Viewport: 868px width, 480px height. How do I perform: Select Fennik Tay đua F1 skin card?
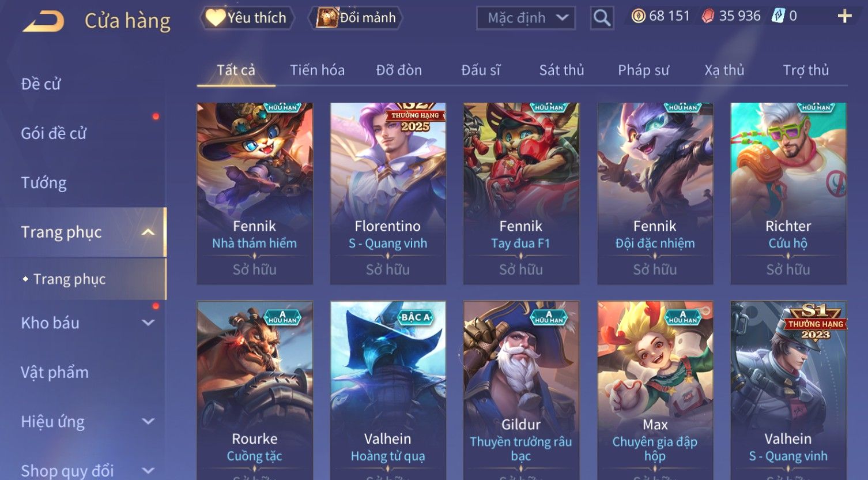521,193
